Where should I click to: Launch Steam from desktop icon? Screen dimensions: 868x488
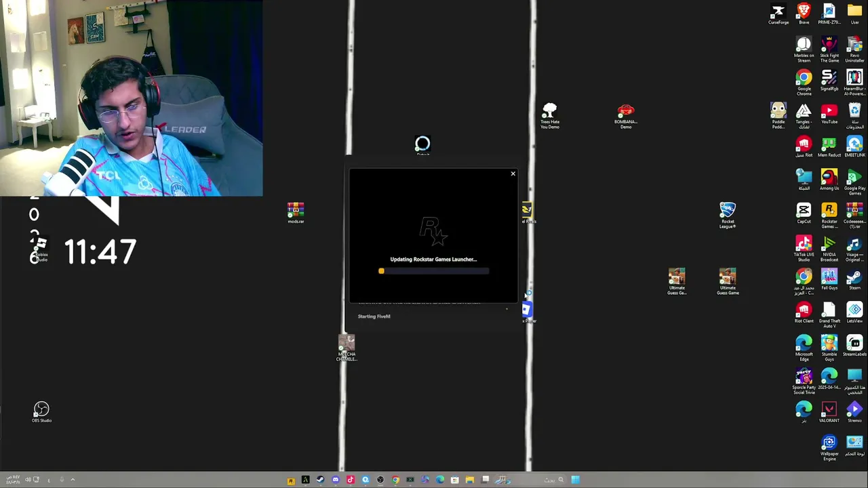click(x=854, y=280)
